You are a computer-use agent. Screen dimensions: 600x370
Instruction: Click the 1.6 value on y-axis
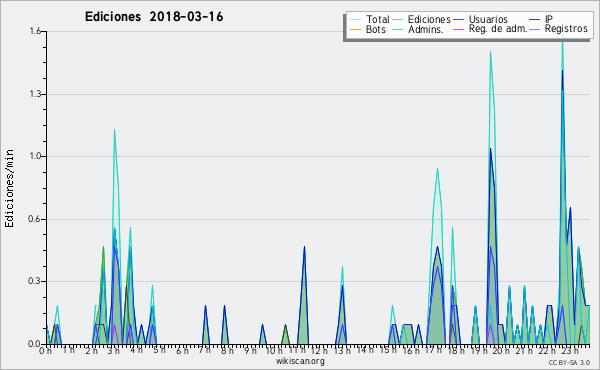pyautogui.click(x=35, y=31)
